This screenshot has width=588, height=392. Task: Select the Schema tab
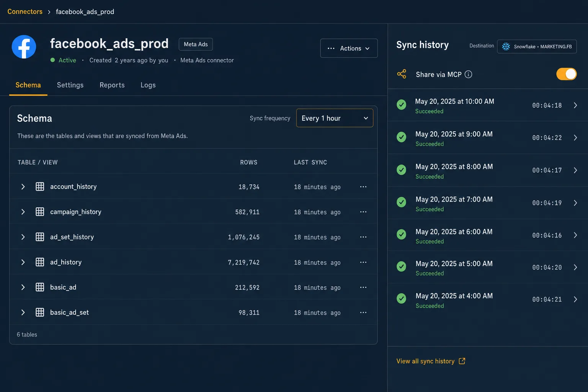[x=28, y=85]
